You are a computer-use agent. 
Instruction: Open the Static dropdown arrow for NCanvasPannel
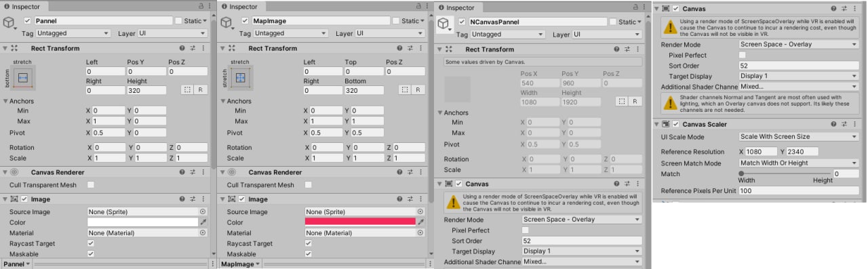click(639, 22)
